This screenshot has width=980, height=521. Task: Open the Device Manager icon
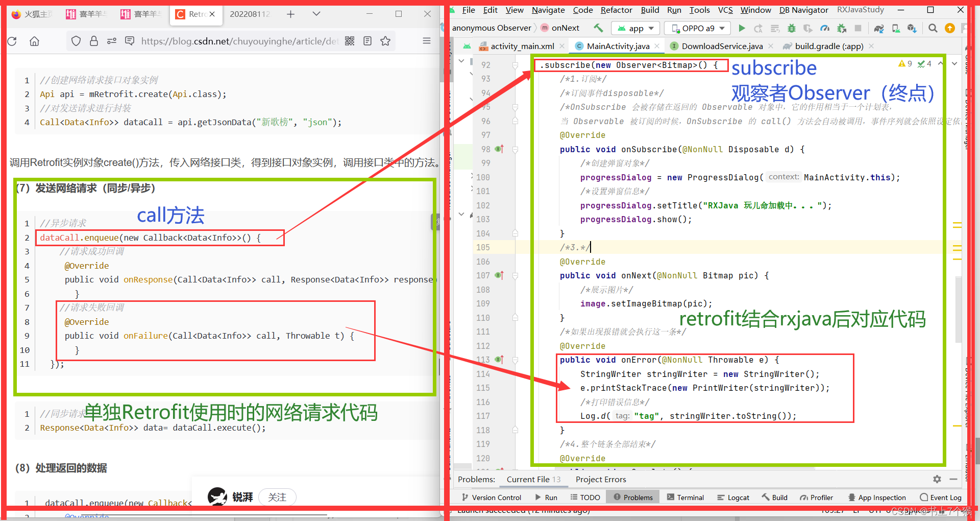coord(896,28)
